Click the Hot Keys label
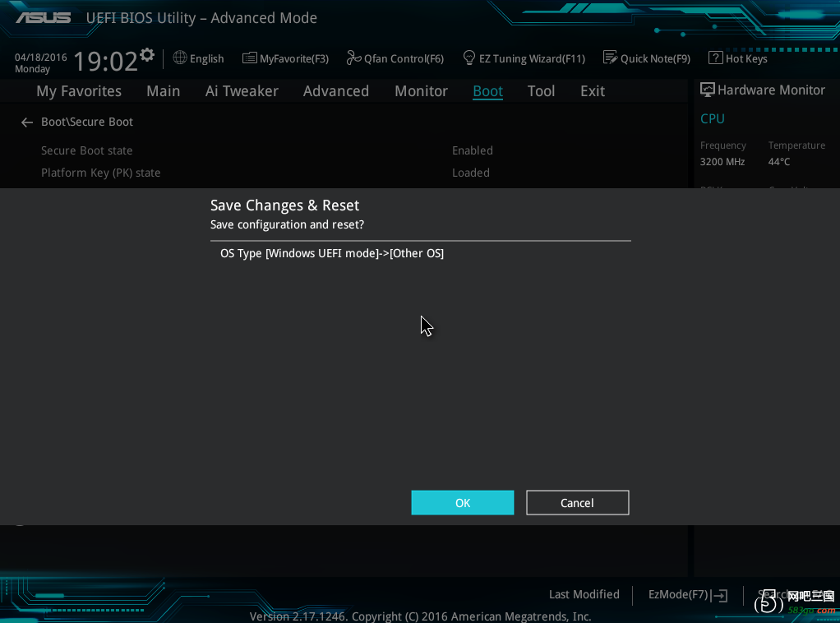The width and height of the screenshot is (840, 623). click(746, 59)
